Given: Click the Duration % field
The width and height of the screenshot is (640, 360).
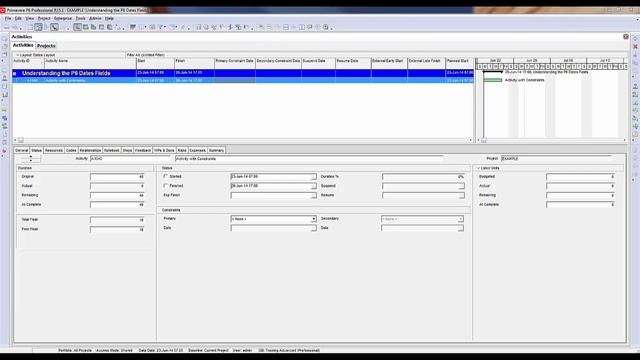Looking at the screenshot, I should click(423, 177).
